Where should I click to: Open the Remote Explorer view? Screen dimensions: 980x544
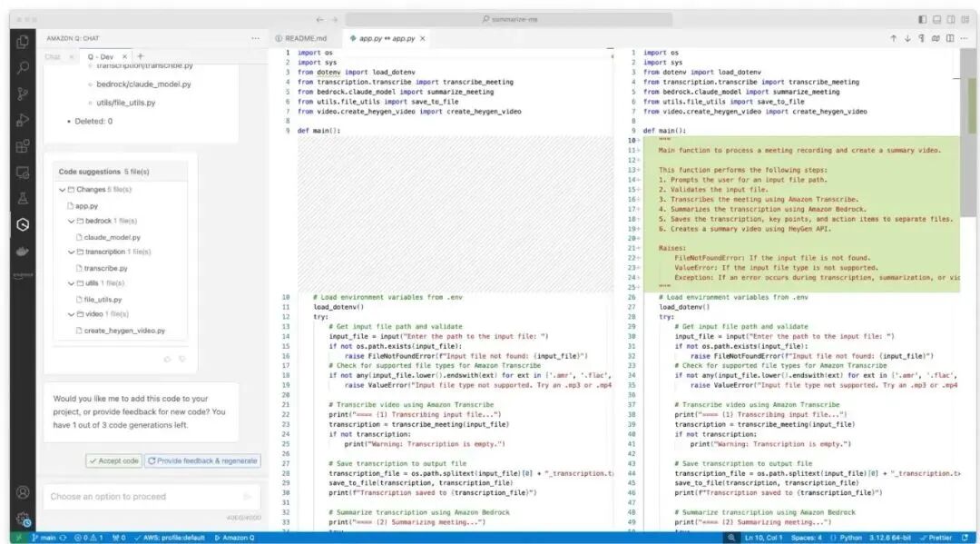click(23, 173)
